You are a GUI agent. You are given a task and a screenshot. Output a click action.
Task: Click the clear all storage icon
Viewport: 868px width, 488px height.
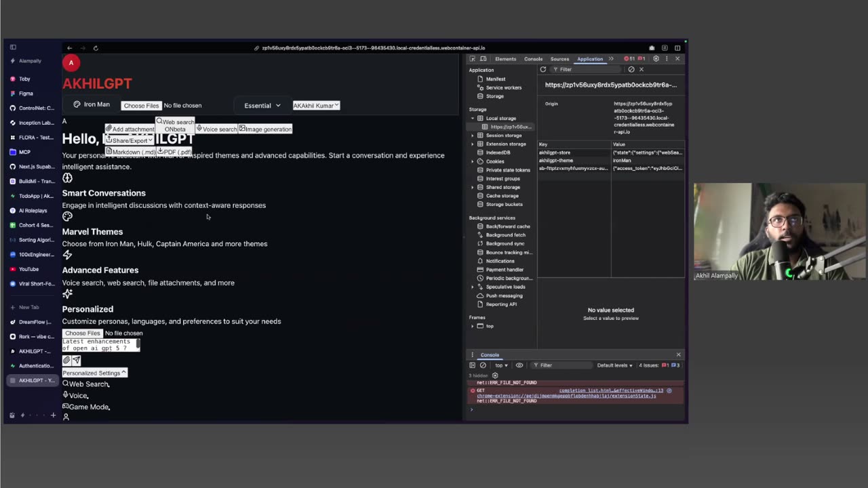(x=631, y=69)
